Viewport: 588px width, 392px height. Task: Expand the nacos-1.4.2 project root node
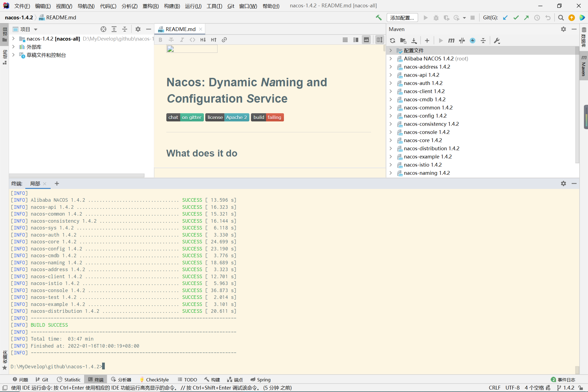13,39
